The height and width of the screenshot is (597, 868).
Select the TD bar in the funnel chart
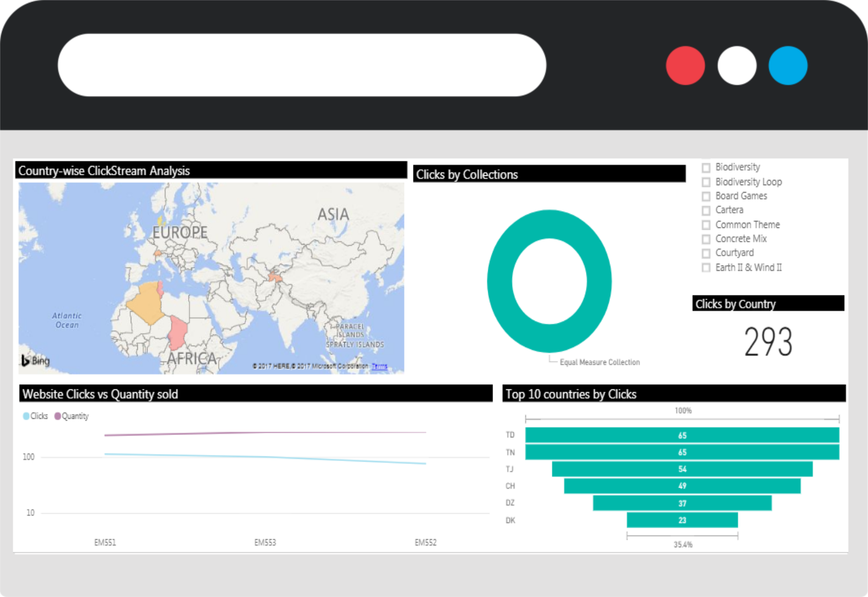[x=682, y=435]
